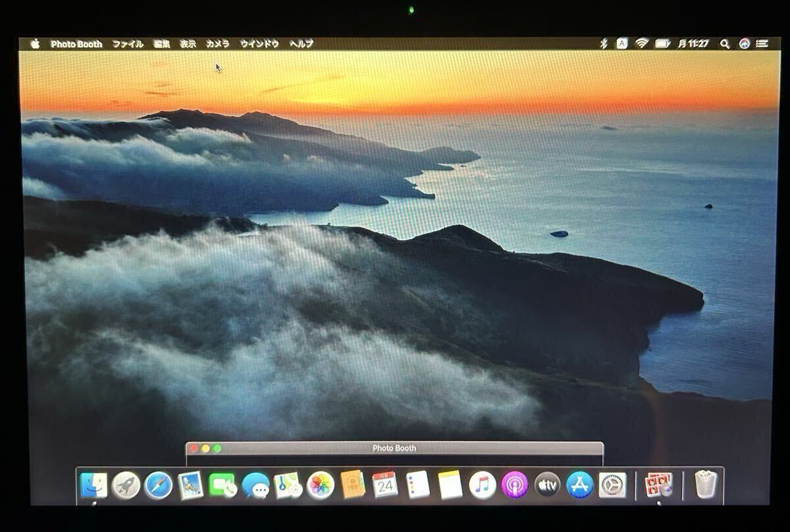790x532 pixels.
Task: Open System Preferences gear icon
Action: [x=612, y=485]
